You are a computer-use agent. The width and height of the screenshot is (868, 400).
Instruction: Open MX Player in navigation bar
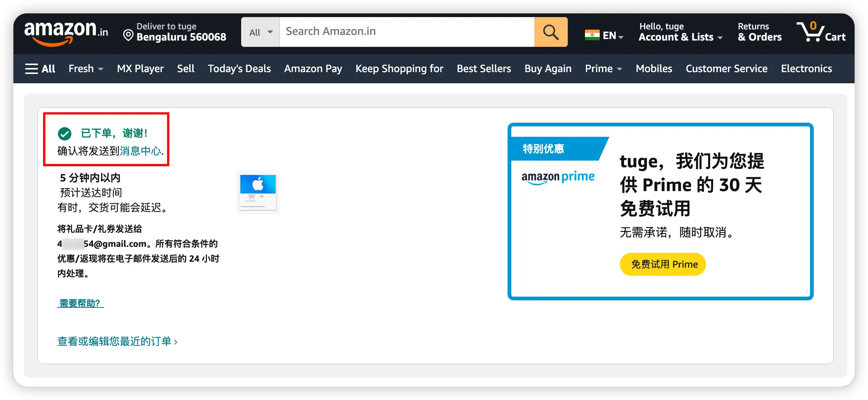coord(140,69)
